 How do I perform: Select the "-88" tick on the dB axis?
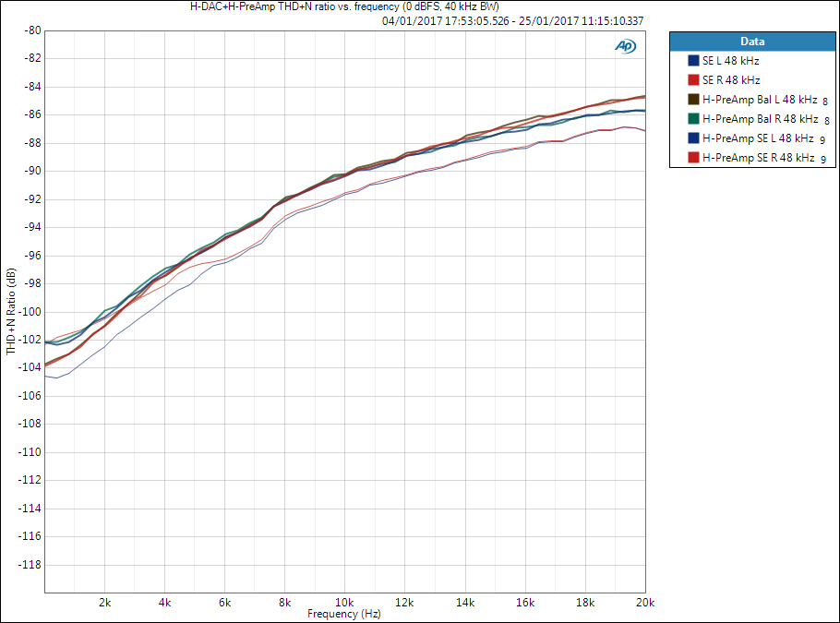click(x=32, y=143)
